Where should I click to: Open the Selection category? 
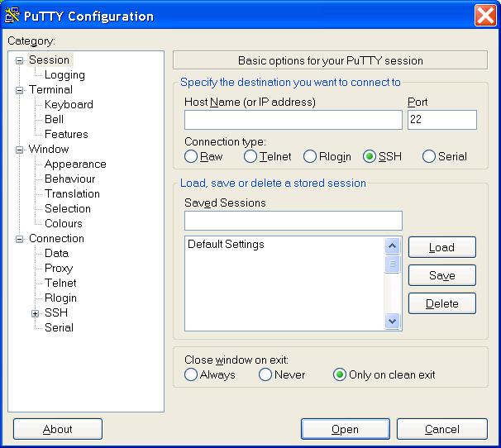pos(68,208)
